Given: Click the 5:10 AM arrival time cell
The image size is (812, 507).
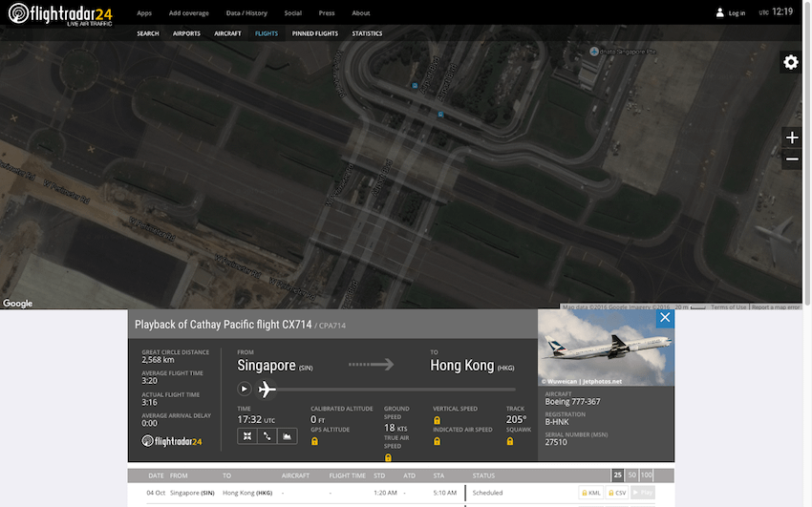Looking at the screenshot, I should [x=445, y=493].
